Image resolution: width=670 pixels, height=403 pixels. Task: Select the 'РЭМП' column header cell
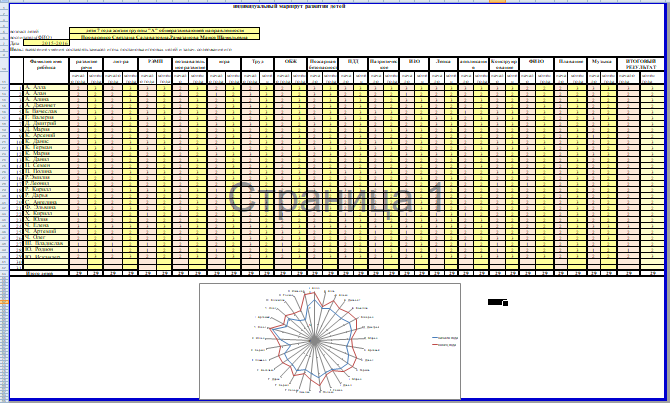tap(156, 61)
